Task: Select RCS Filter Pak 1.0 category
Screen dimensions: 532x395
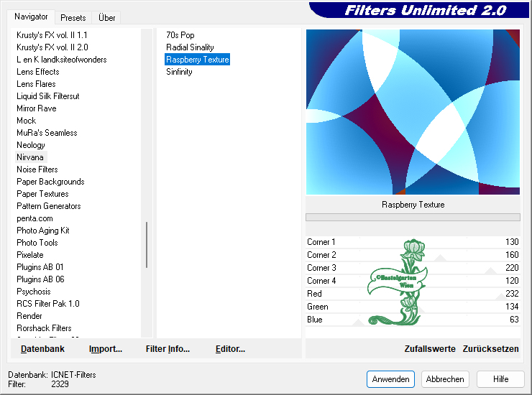Action: (x=48, y=304)
